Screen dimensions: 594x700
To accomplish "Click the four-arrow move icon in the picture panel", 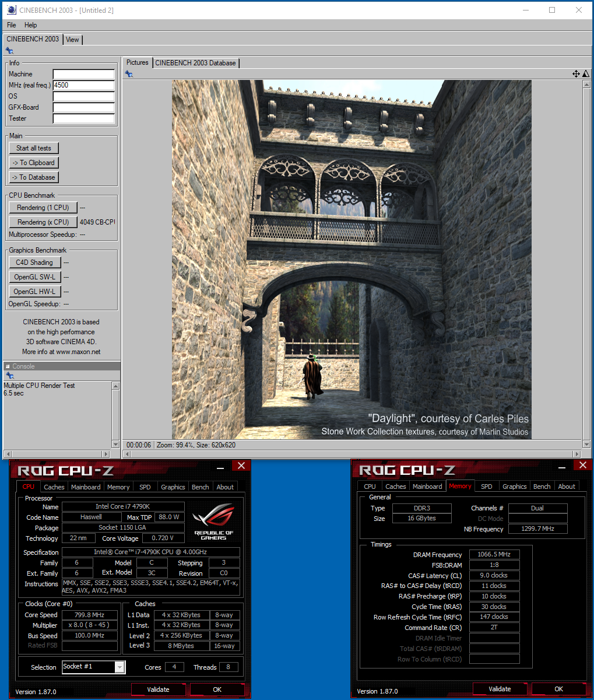I will coord(576,74).
